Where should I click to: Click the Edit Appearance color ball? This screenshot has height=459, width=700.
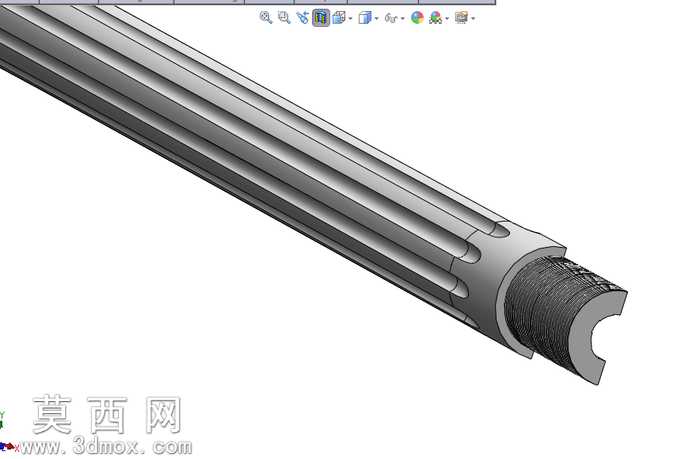[417, 18]
